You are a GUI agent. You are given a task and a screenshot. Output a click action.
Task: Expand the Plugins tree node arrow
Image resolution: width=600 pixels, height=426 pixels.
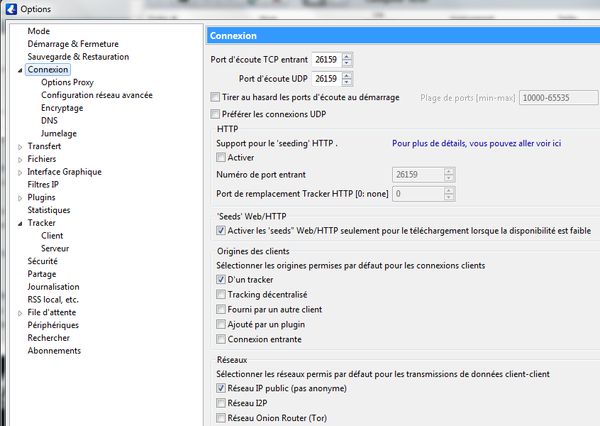(x=20, y=198)
